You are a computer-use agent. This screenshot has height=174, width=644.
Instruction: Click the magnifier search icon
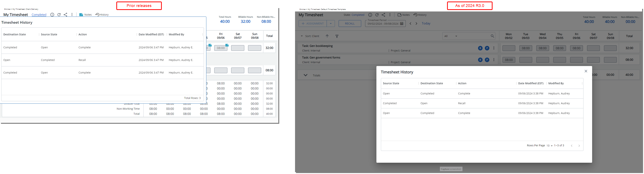pyautogui.click(x=492, y=36)
